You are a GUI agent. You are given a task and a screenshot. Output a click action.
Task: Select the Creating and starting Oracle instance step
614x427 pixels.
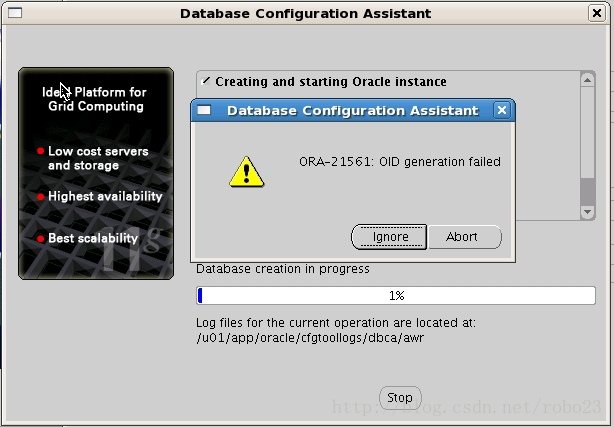[330, 82]
